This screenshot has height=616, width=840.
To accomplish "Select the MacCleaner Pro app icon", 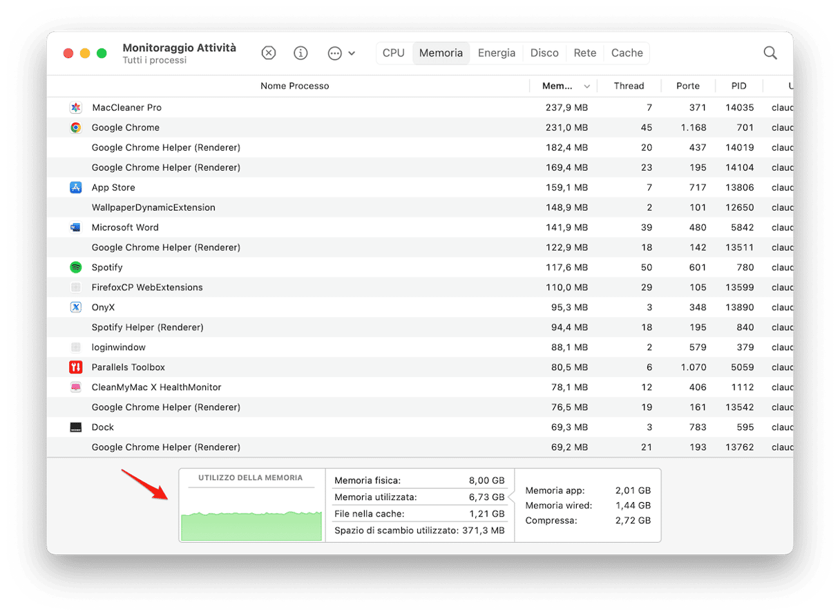I will pos(76,108).
